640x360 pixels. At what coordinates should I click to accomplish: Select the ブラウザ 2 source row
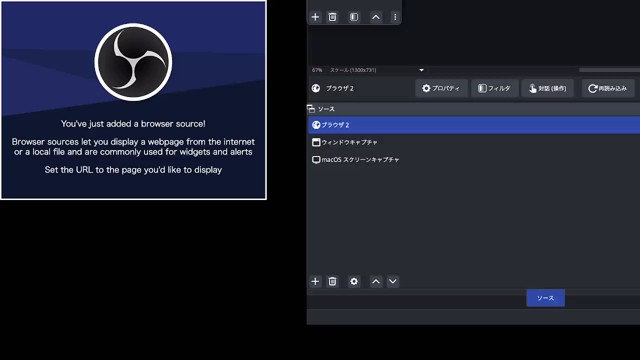pos(474,125)
